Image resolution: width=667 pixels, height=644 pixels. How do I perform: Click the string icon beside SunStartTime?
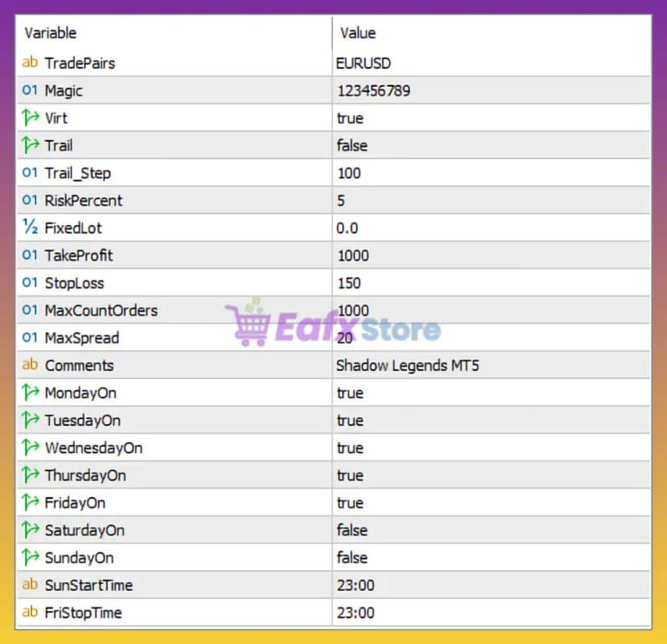pyautogui.click(x=30, y=584)
